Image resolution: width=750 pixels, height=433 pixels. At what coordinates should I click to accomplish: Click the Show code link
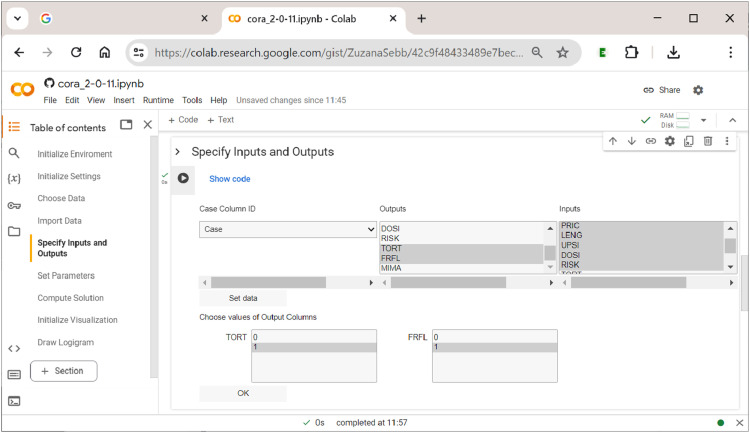230,178
